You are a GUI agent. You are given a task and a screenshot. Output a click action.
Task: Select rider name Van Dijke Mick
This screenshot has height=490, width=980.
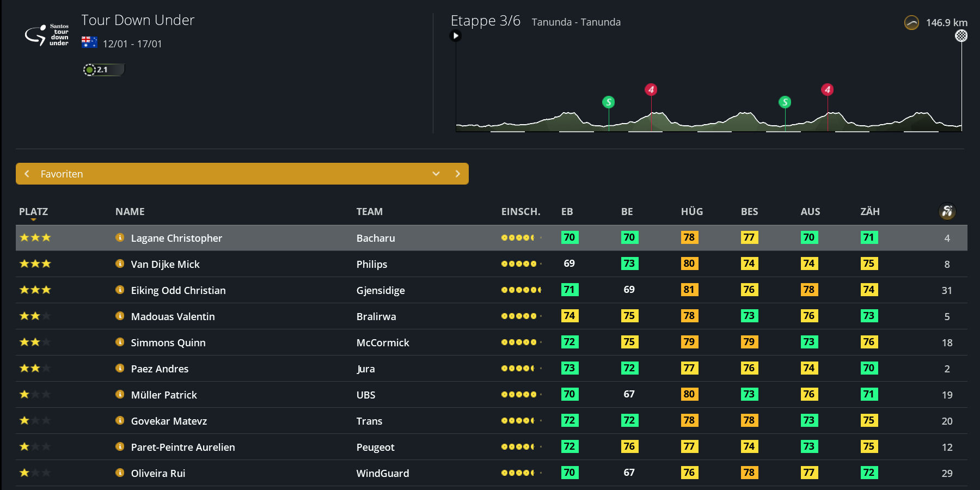pos(166,264)
